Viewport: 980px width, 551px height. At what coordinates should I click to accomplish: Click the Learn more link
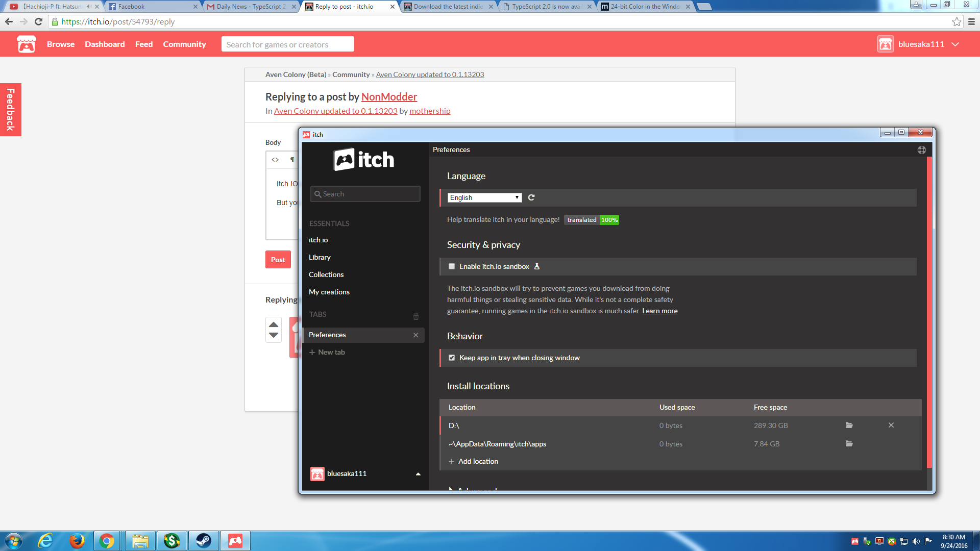659,311
